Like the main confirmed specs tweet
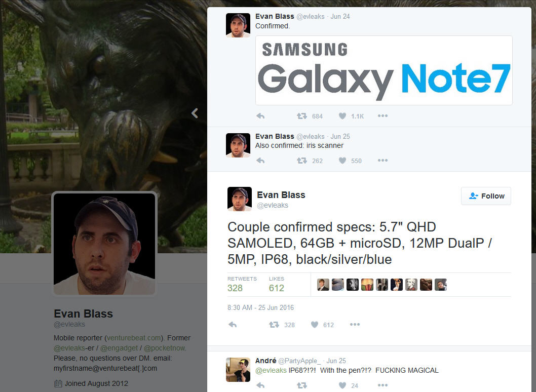Viewport: 536px width, 392px height. click(x=315, y=325)
